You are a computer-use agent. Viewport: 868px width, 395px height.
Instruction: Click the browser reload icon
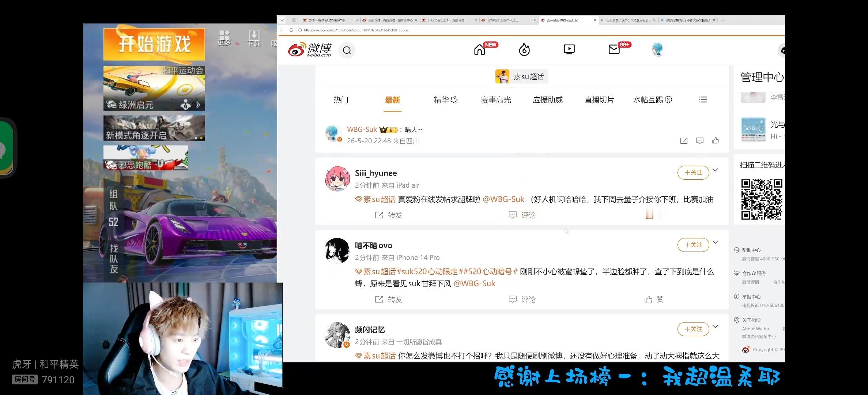click(x=291, y=30)
